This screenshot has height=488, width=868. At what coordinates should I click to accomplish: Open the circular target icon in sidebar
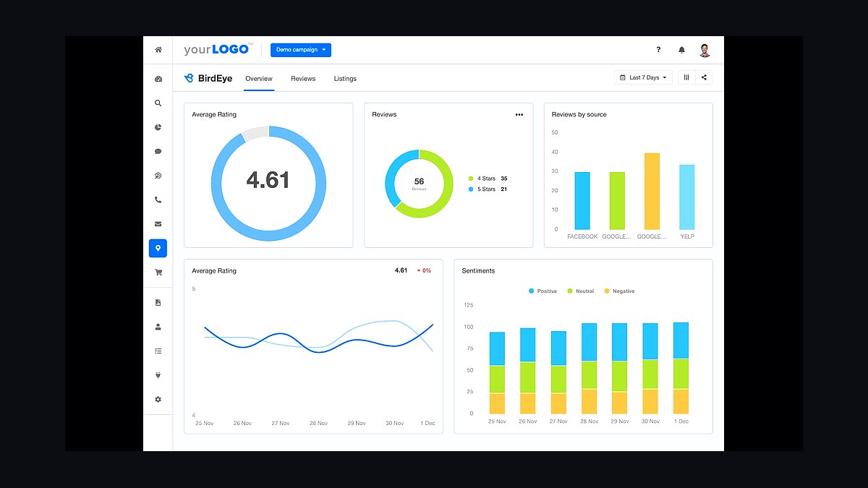(158, 176)
